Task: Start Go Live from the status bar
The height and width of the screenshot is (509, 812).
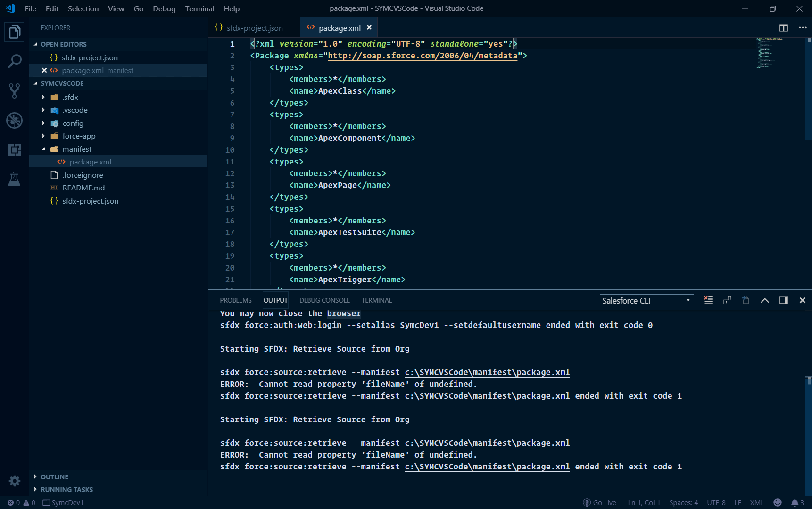Action: (599, 502)
